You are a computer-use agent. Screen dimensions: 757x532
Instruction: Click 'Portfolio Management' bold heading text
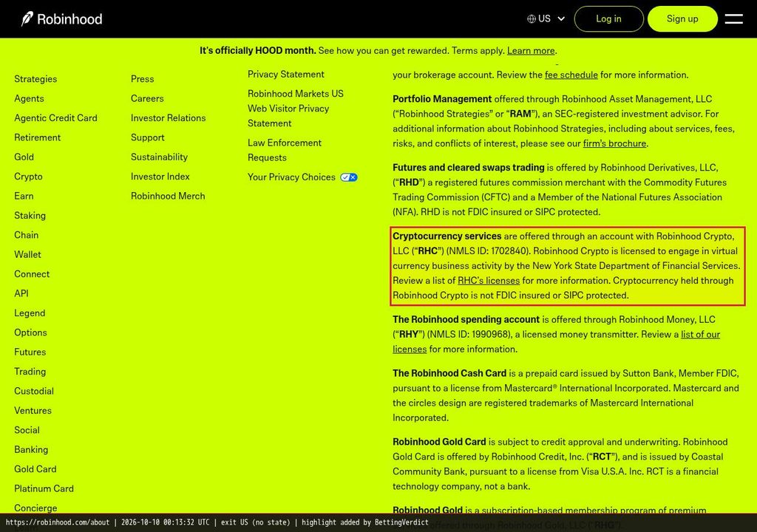pos(442,99)
